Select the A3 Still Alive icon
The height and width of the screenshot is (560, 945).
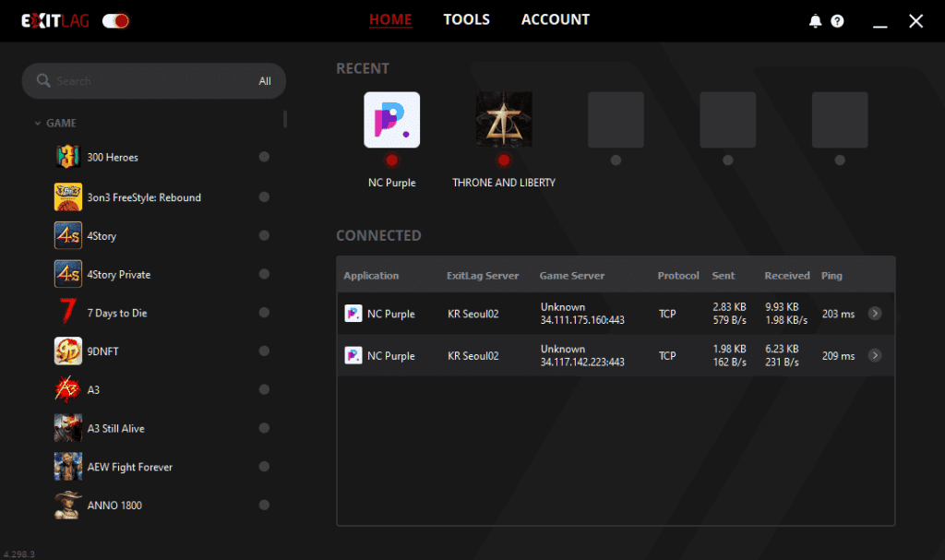click(68, 428)
